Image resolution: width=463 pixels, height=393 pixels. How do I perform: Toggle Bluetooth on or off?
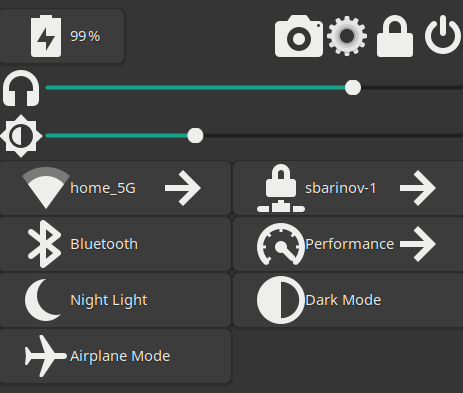[115, 244]
